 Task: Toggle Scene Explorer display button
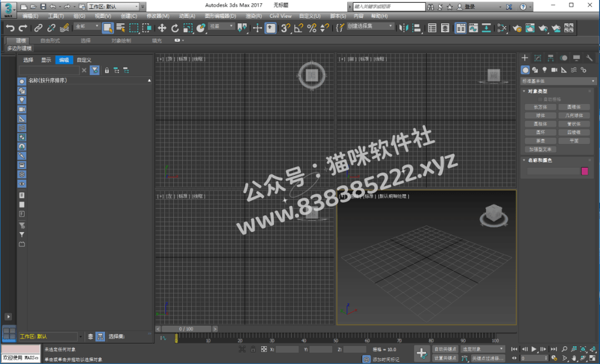[432, 28]
